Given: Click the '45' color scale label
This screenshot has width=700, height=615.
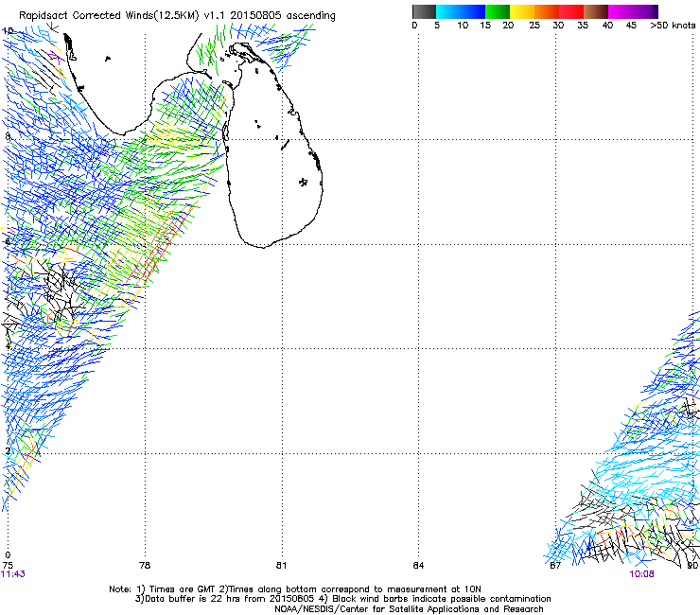Looking at the screenshot, I should 631,26.
